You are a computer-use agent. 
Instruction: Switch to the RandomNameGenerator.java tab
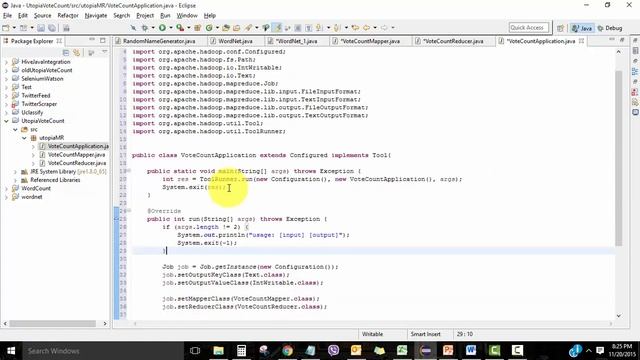click(159, 41)
